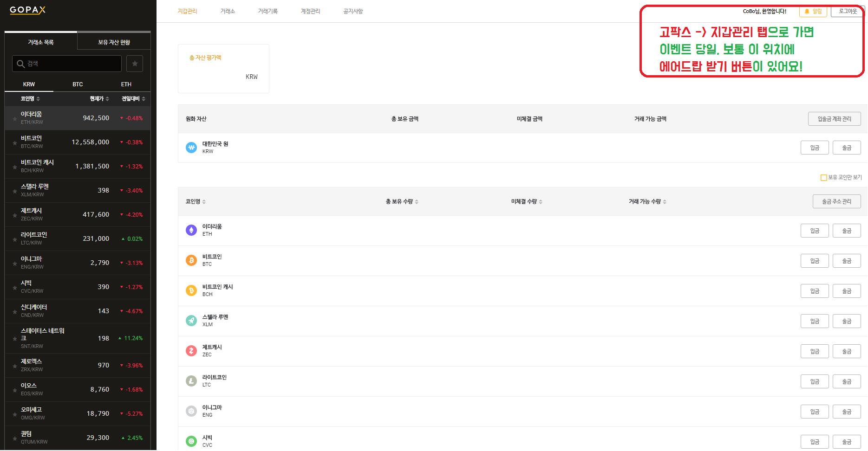Select the BTC market tab

pyautogui.click(x=78, y=84)
